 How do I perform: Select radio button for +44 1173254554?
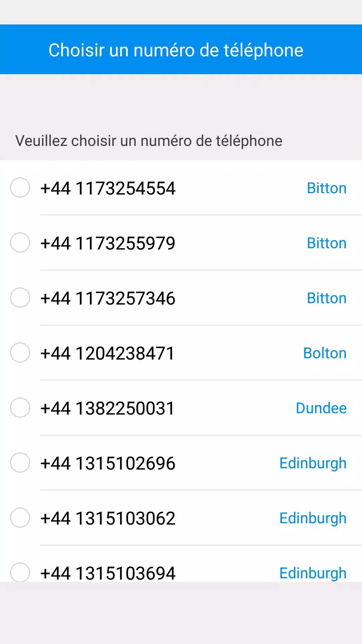tap(20, 187)
